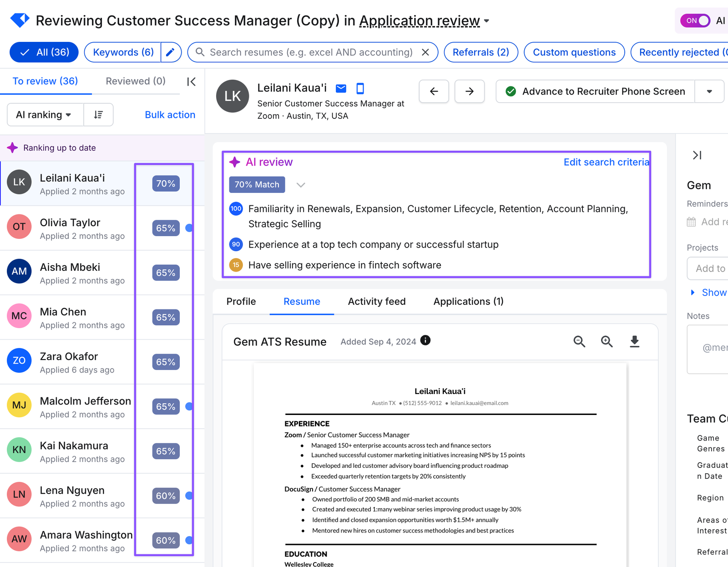Click the calendar icon under Reminders

691,222
